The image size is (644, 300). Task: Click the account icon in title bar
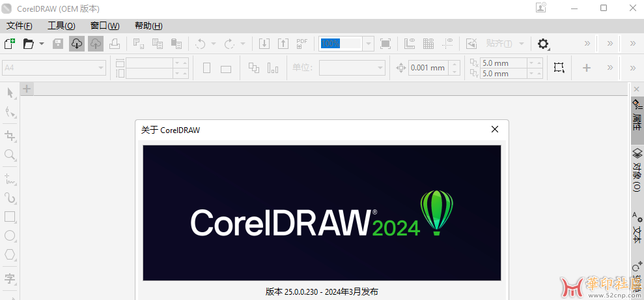point(541,7)
